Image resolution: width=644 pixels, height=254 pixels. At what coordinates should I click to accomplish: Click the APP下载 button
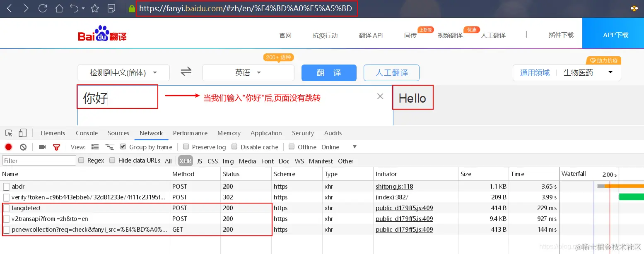pyautogui.click(x=613, y=34)
